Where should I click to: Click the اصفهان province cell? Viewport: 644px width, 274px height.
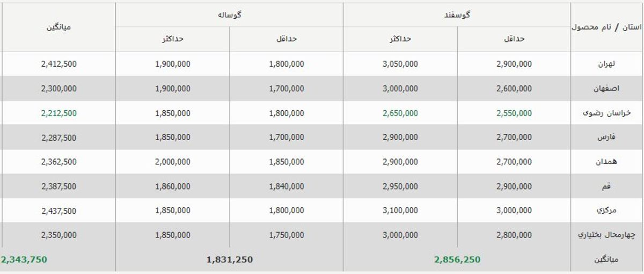click(606, 89)
